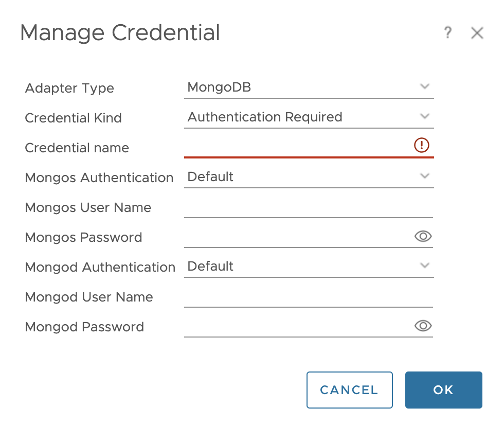504x425 pixels.
Task: Open the help question mark icon
Action: click(447, 33)
